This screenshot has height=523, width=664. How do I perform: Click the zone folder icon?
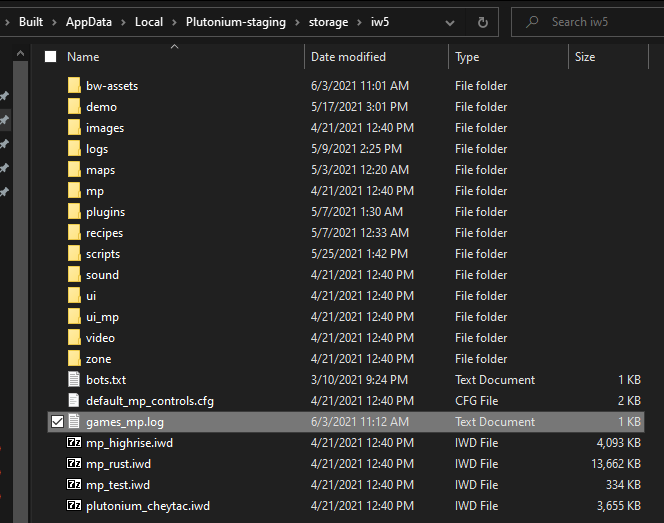(x=74, y=359)
